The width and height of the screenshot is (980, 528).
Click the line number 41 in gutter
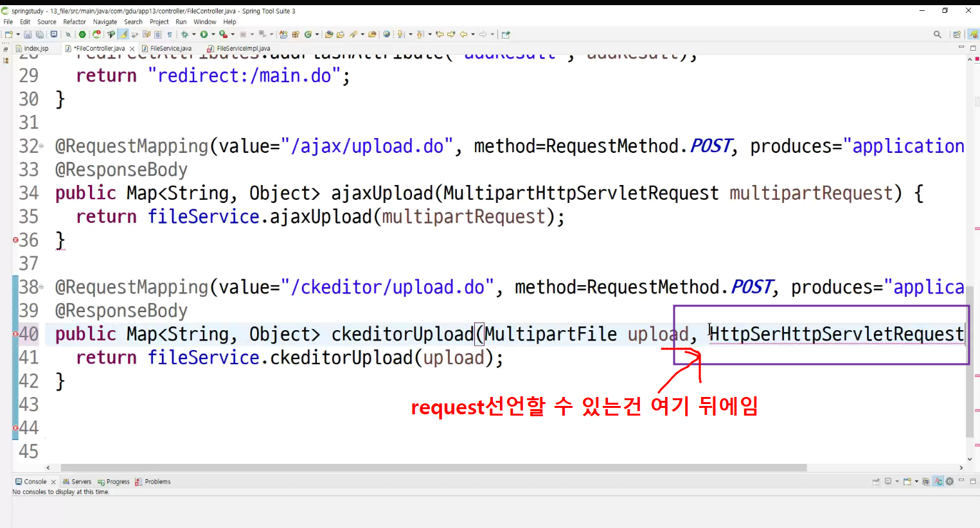coord(29,358)
